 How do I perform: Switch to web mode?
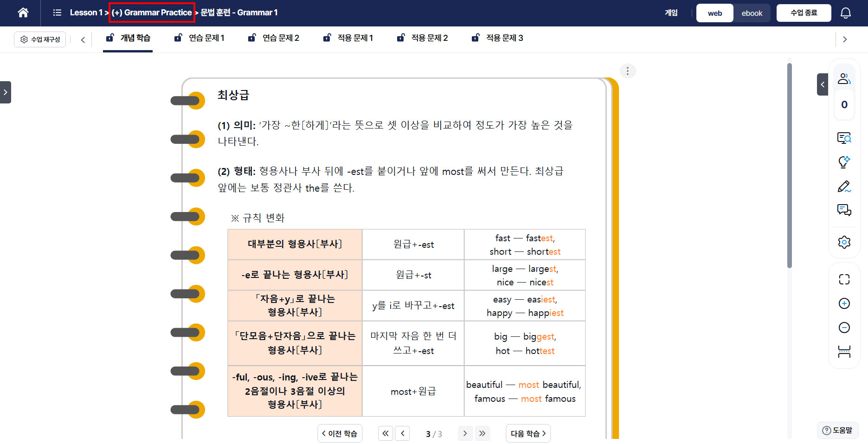point(714,13)
